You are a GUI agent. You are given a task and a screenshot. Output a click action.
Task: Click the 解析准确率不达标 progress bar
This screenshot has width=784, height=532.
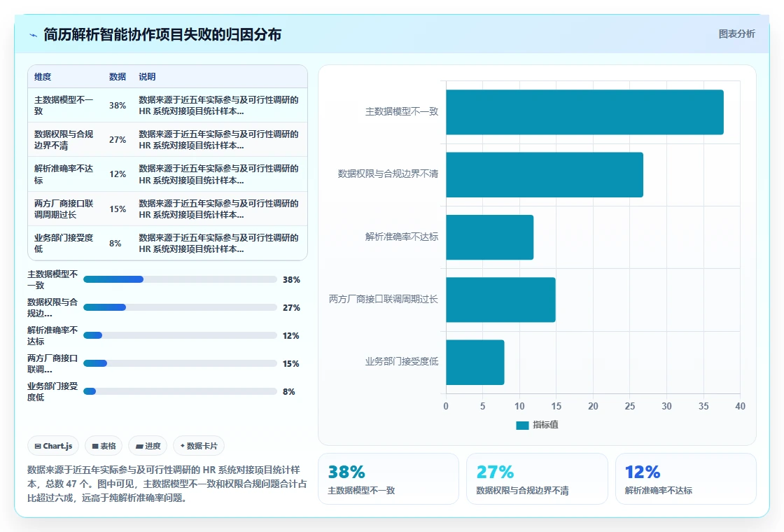[180, 335]
